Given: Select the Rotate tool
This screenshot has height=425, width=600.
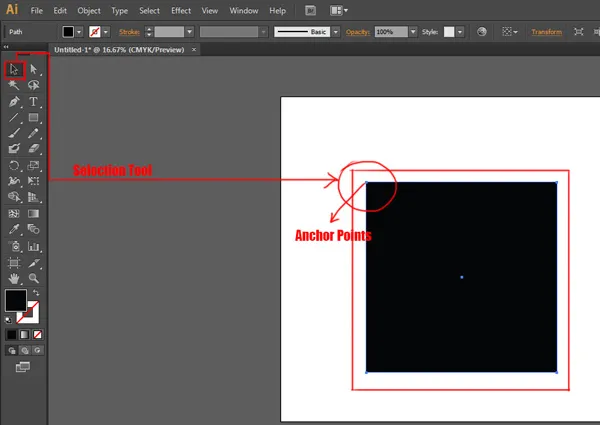Looking at the screenshot, I should 14,166.
